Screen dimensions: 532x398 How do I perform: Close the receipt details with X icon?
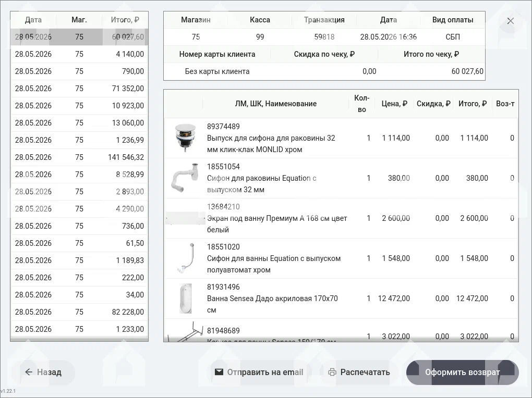(x=510, y=21)
